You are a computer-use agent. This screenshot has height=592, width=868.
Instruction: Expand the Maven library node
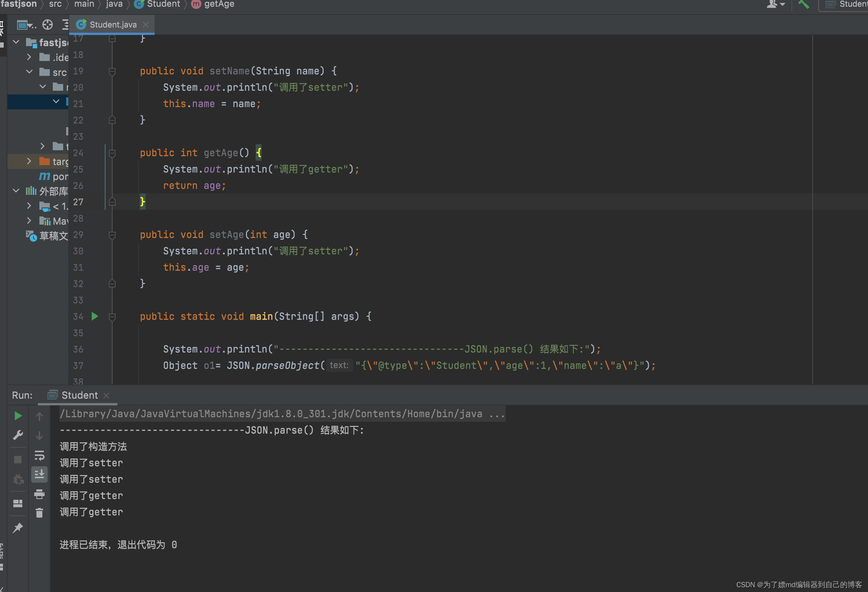29,221
